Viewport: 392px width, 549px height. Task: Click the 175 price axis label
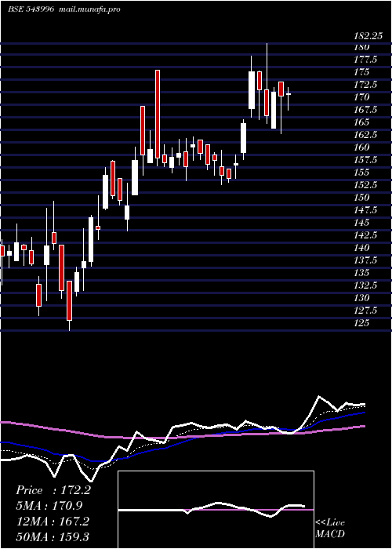click(361, 72)
